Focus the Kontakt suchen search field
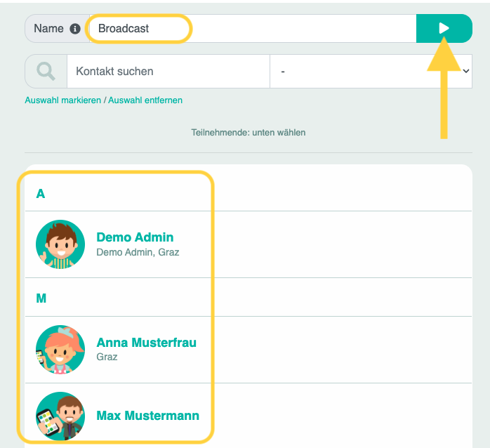This screenshot has width=490, height=448. click(168, 72)
